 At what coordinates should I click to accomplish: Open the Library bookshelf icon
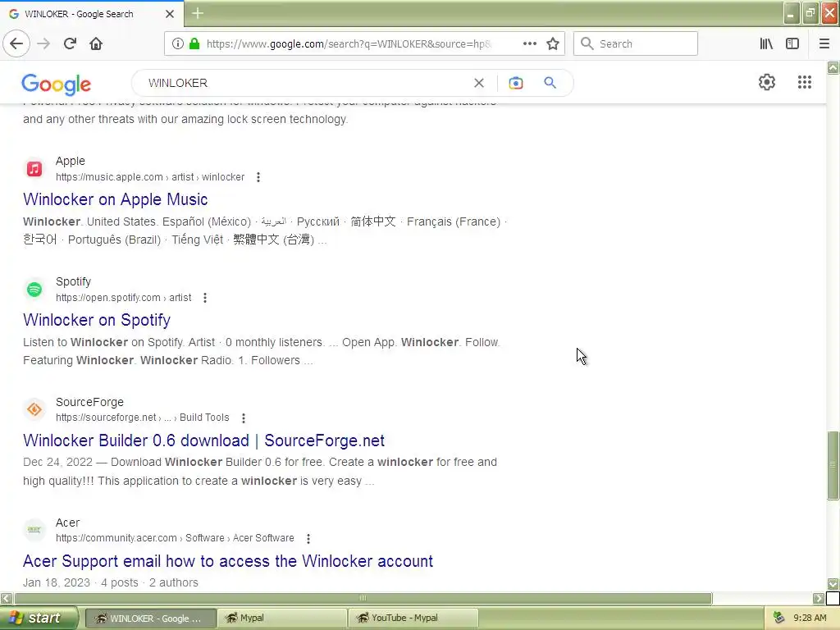point(766,43)
